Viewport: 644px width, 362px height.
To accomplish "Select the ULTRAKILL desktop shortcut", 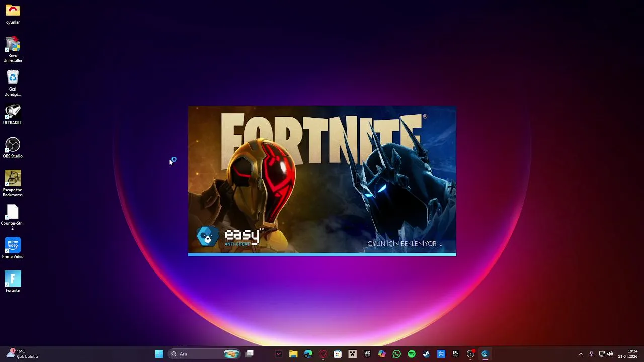I will tap(13, 115).
